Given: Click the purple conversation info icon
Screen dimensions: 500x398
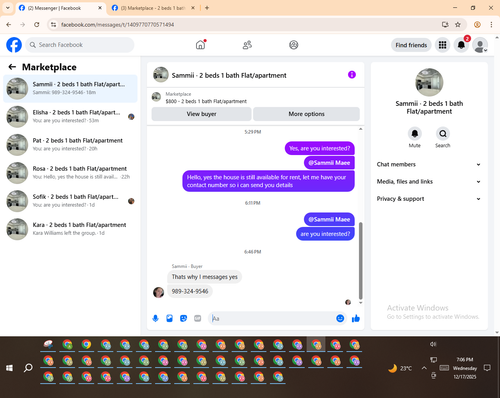Looking at the screenshot, I should [x=352, y=75].
